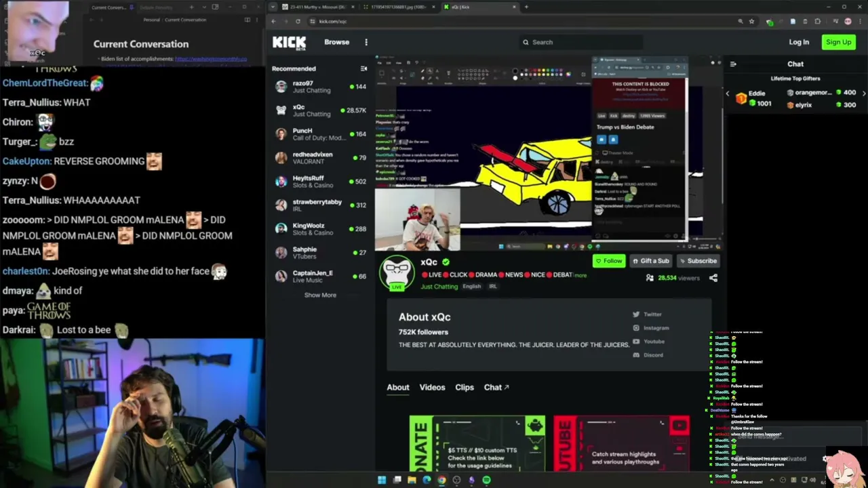The image size is (868, 488).
Task: Click the Browse menu item
Action: pyautogui.click(x=336, y=42)
